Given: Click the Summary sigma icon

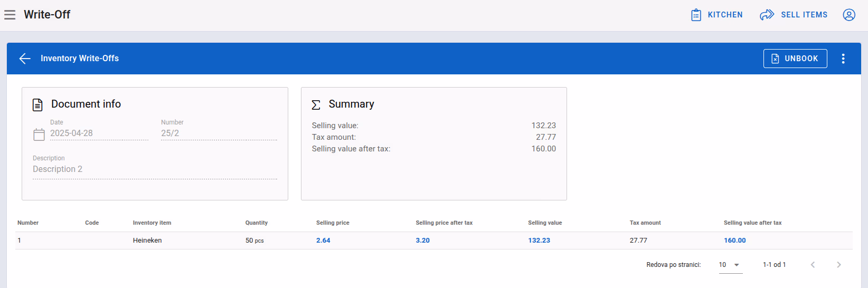Looking at the screenshot, I should [x=316, y=104].
